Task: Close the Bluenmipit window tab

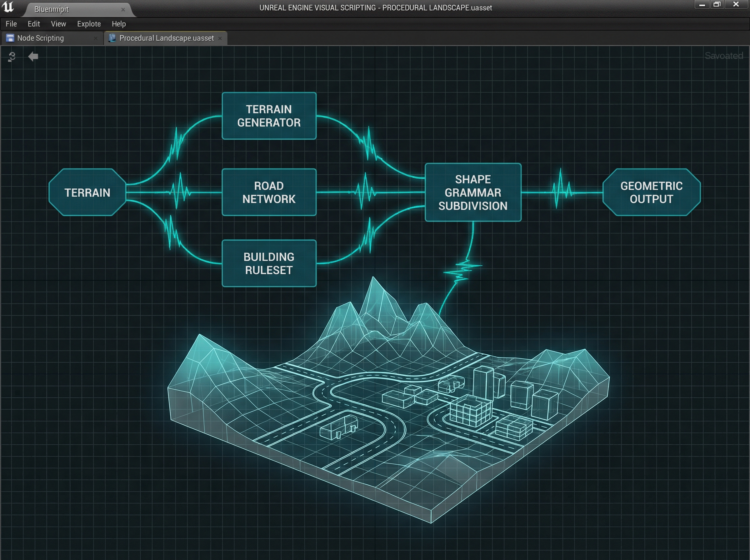Action: pyautogui.click(x=123, y=9)
